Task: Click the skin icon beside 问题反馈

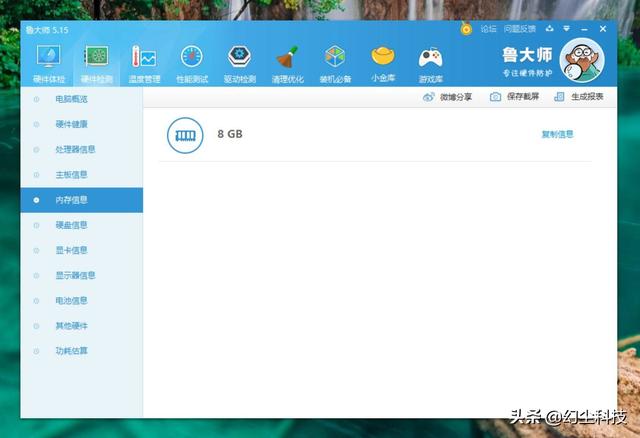Action: click(550, 29)
